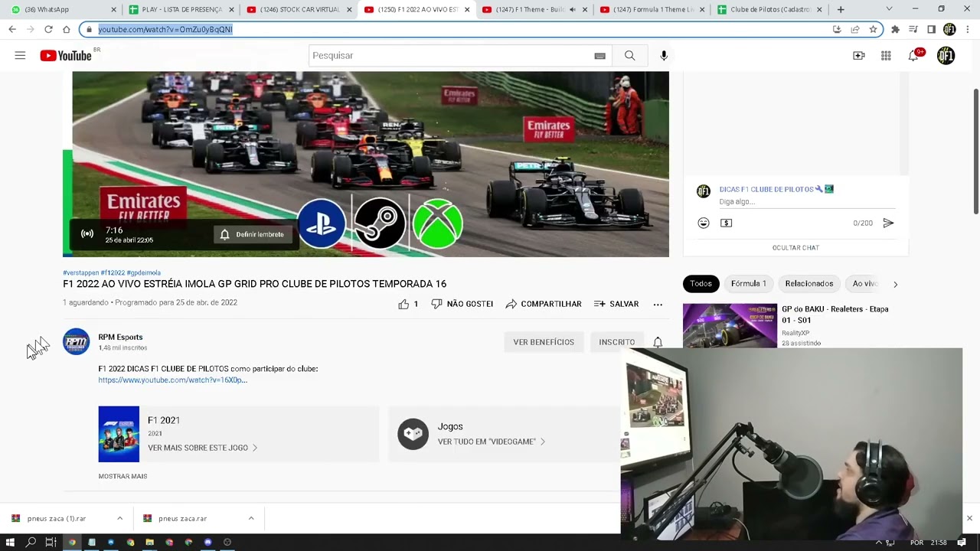Open the RPM Esports channel avatar
The image size is (980, 551).
[x=76, y=341]
